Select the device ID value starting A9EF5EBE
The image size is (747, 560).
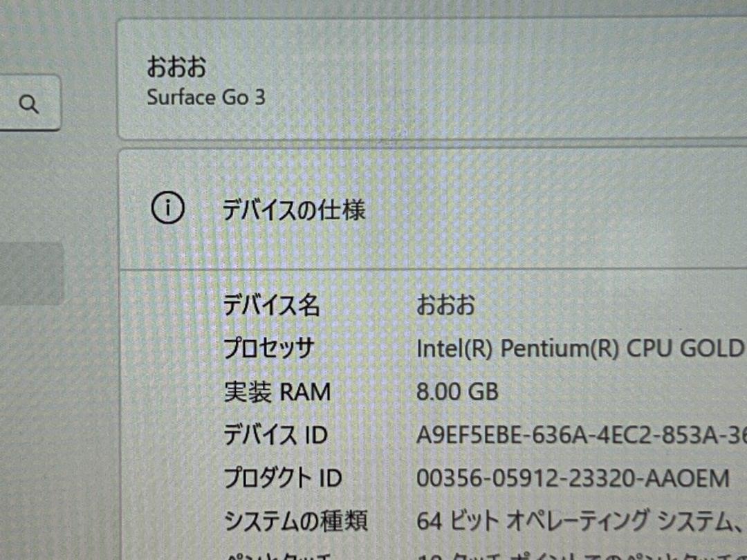(581, 435)
